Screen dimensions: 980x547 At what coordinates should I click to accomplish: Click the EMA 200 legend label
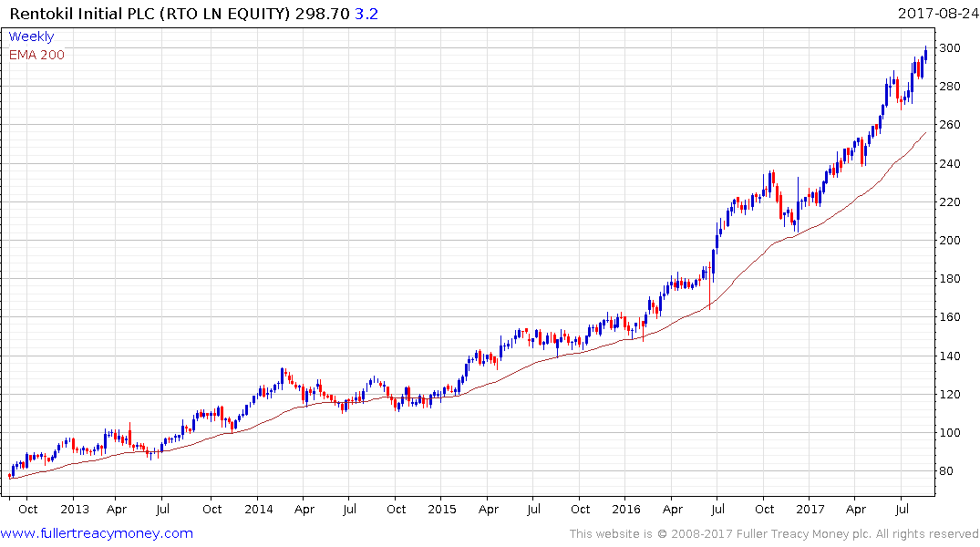click(x=36, y=55)
